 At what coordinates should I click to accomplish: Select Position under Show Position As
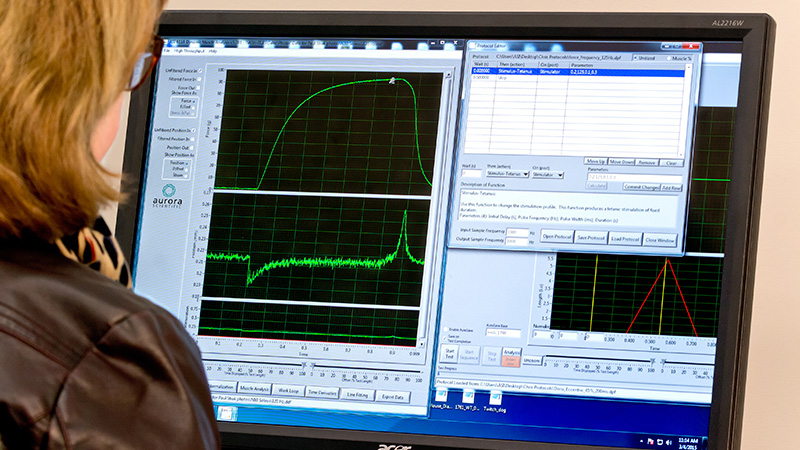(187, 163)
